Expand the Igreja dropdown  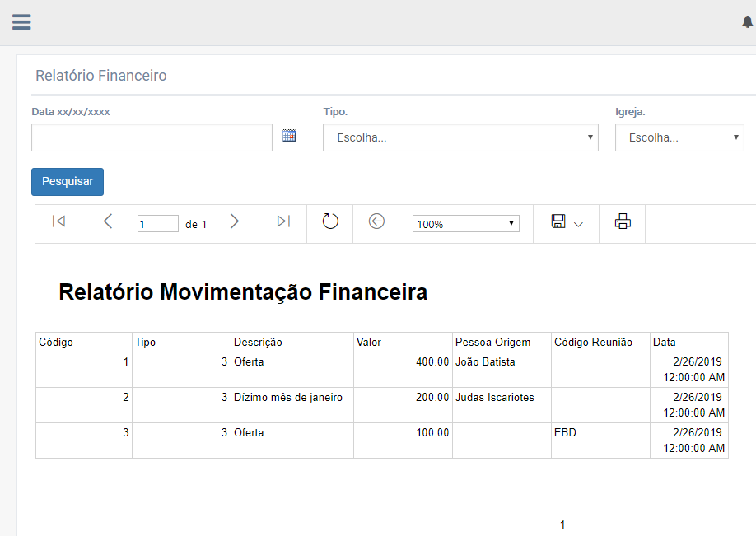coord(679,137)
